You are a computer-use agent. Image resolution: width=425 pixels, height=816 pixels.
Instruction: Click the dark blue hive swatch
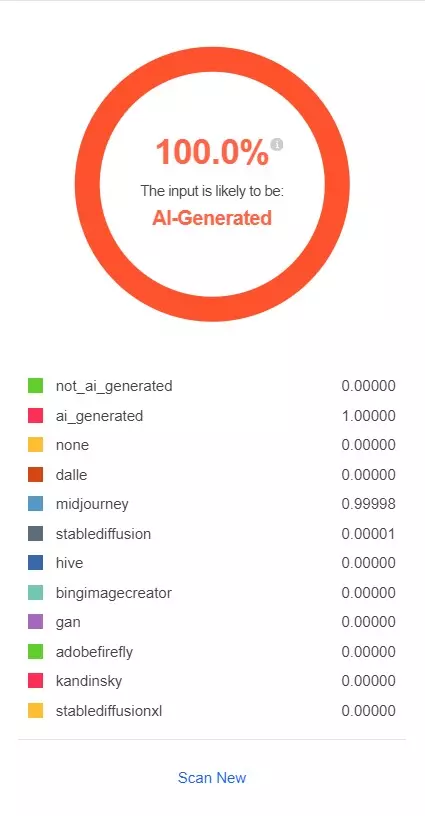tap(35, 563)
